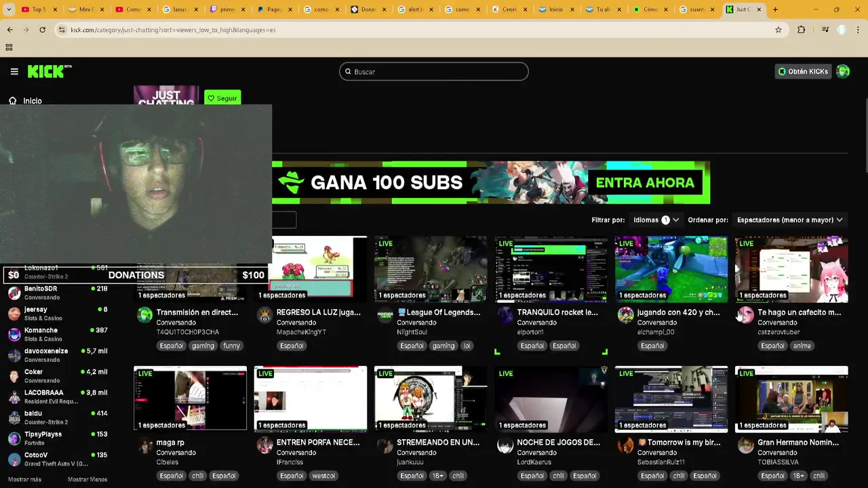Screen dimensions: 868x488
Task: Bookmark this page with the star icon
Action: tap(778, 30)
